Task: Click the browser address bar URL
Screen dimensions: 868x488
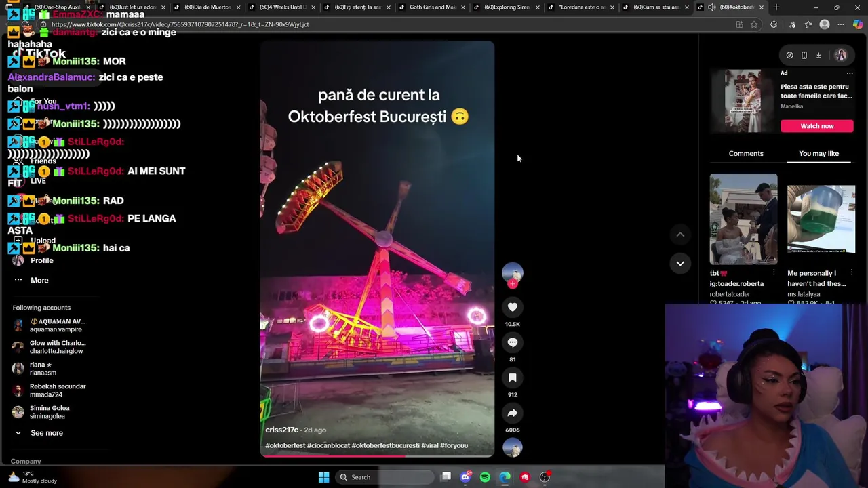Action: tap(180, 24)
